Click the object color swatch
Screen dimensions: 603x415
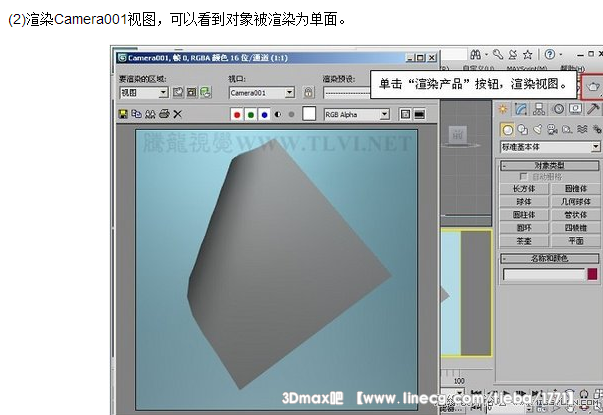coord(592,273)
